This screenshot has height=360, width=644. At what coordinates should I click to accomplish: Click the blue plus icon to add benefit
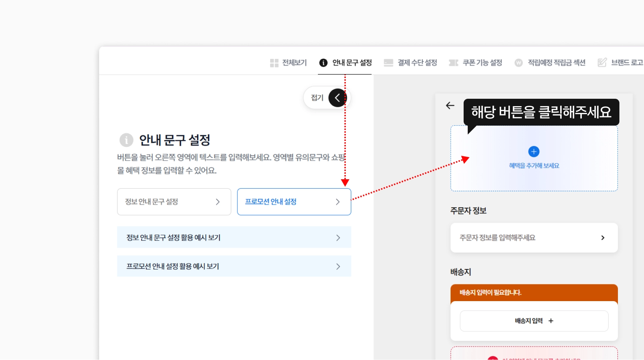coord(534,152)
